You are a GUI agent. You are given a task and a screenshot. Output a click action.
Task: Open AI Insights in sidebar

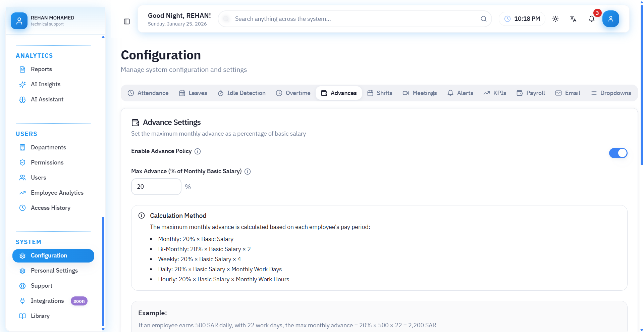pyautogui.click(x=46, y=84)
